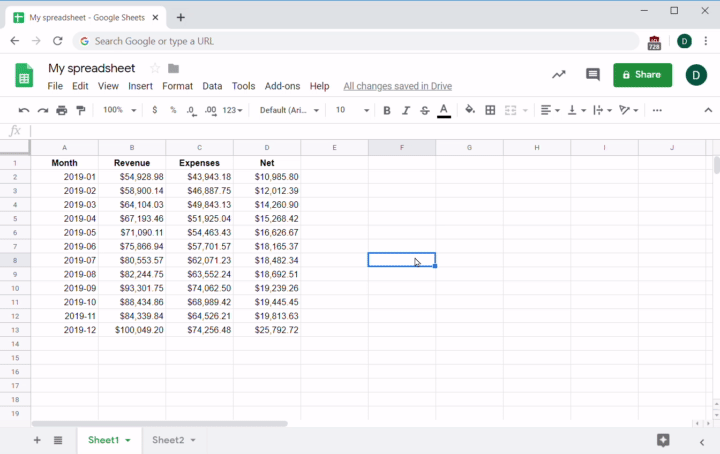This screenshot has height=454, width=720.
Task: Expand the font family dropdown
Action: 289,110
